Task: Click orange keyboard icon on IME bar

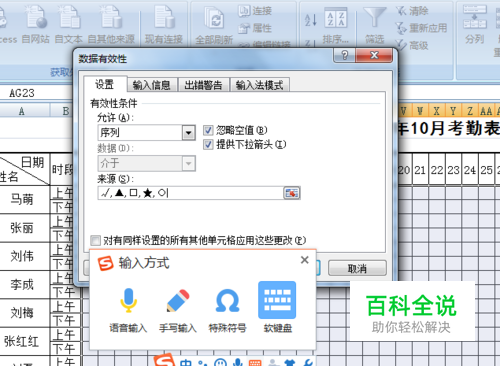Action: 255,363
